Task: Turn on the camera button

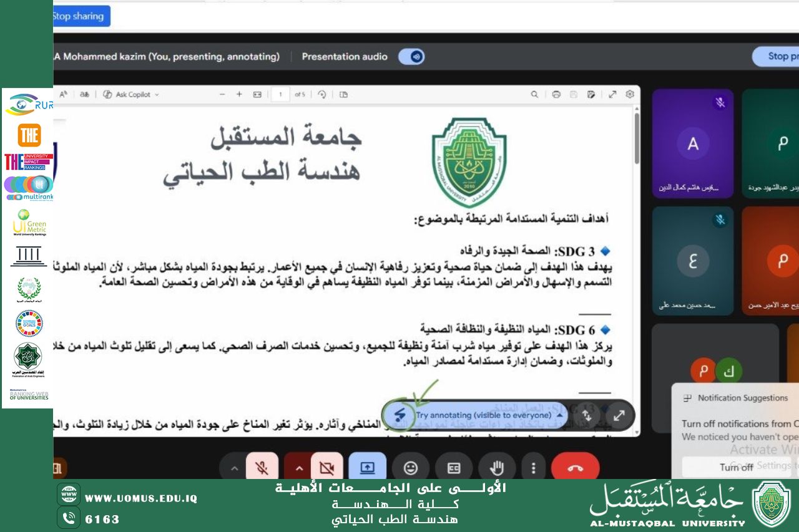Action: (326, 467)
